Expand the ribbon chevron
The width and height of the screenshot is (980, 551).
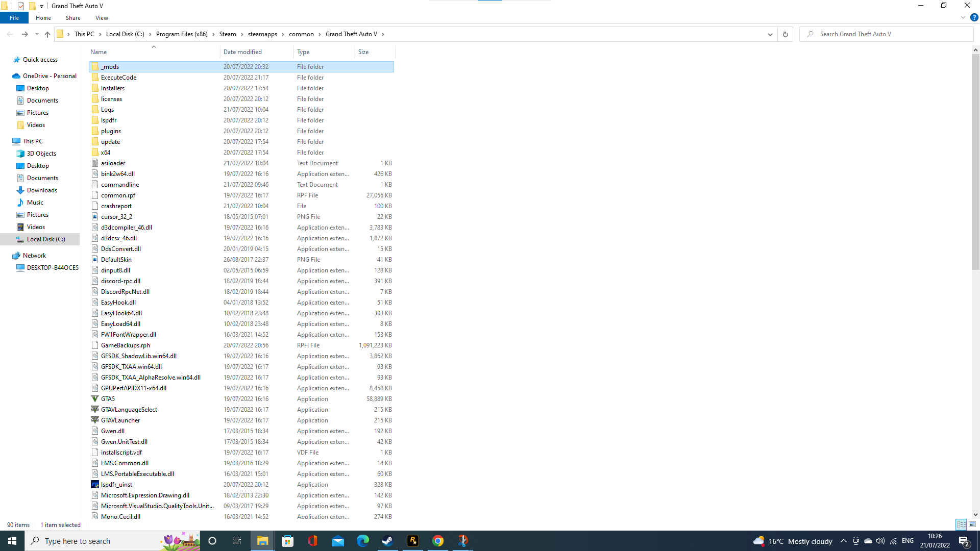click(963, 18)
